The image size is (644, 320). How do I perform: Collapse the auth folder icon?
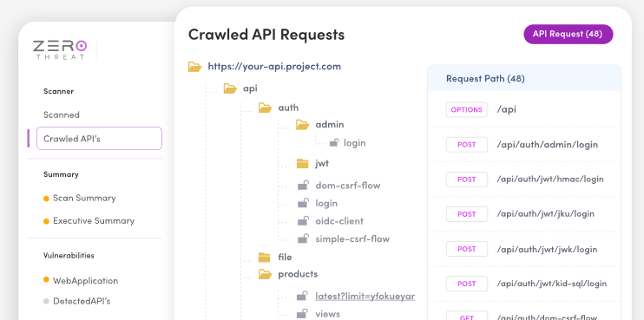tap(265, 108)
